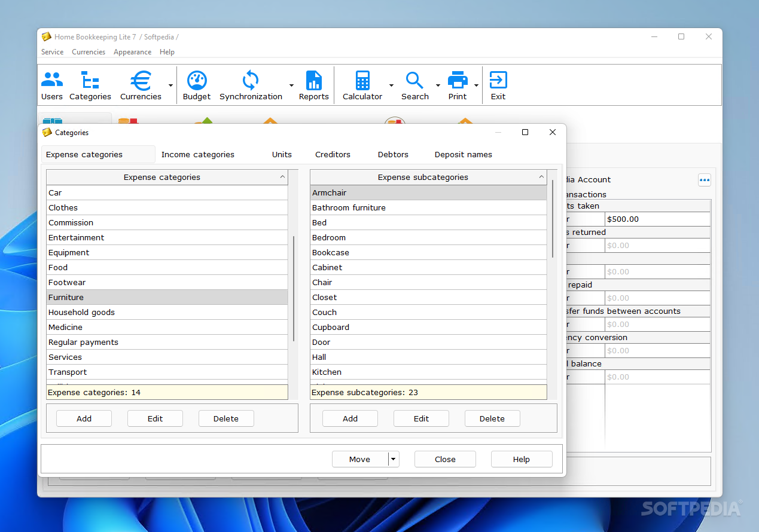Select the Commission expense category
This screenshot has width=759, height=532.
[x=167, y=222]
